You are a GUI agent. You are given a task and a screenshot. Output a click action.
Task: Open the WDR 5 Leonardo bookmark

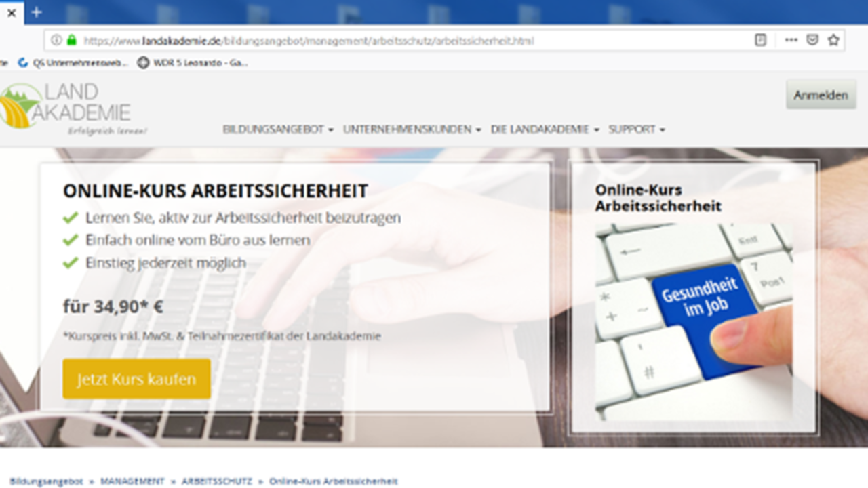tap(193, 63)
